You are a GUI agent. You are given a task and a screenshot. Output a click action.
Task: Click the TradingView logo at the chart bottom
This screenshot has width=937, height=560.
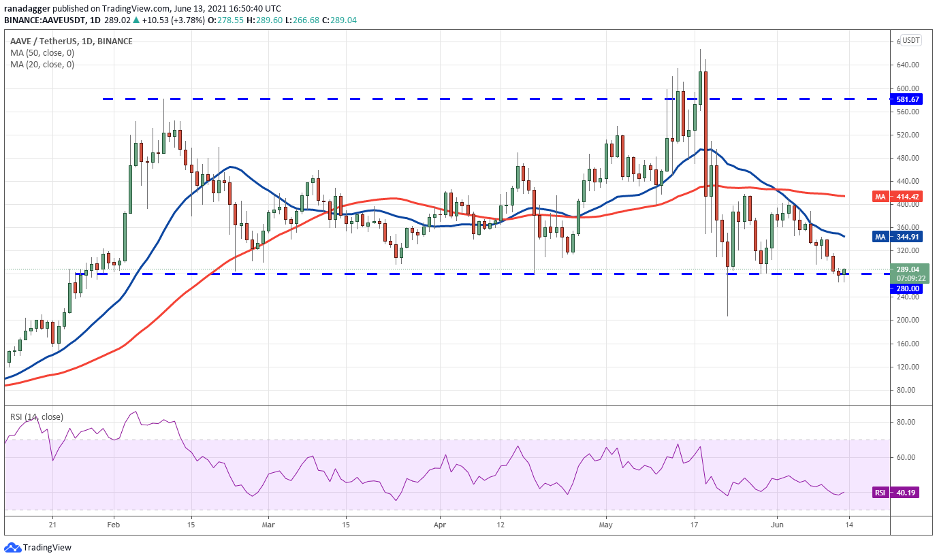point(38,548)
